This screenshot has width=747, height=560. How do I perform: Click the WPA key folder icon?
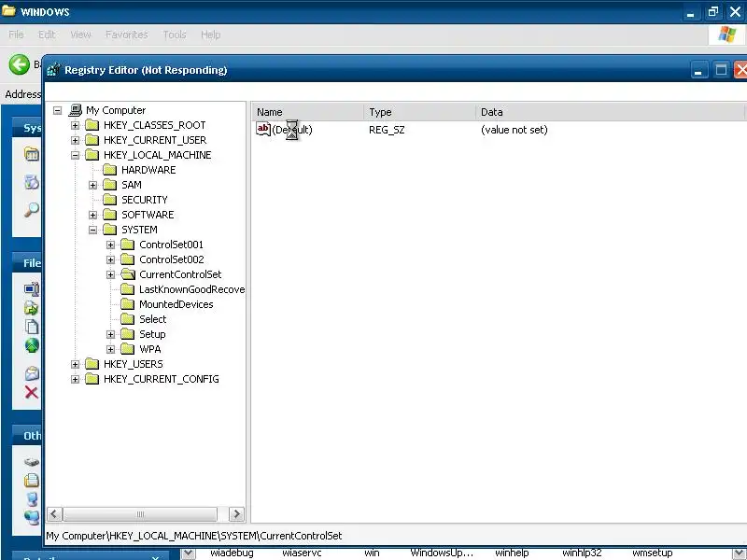click(128, 349)
